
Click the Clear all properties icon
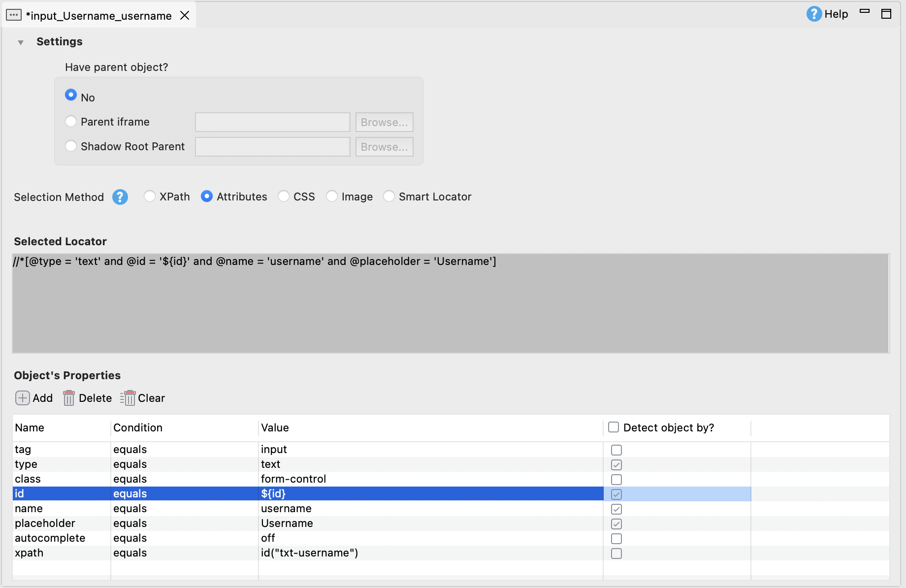tap(128, 398)
